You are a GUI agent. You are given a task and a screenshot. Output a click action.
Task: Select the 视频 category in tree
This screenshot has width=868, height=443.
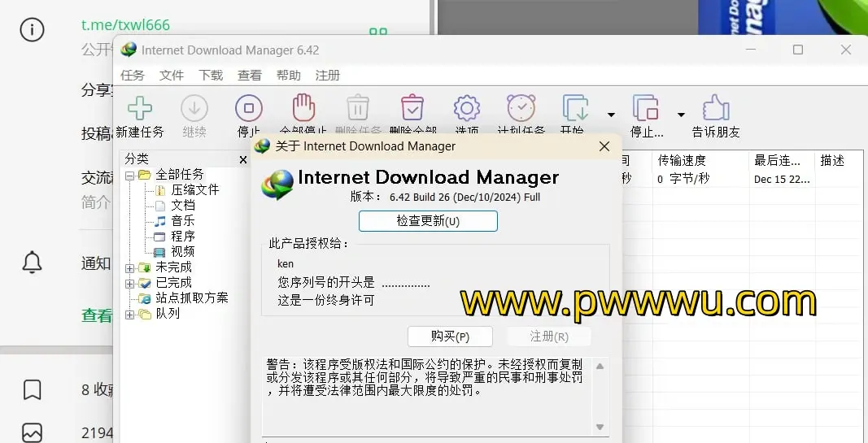click(182, 252)
